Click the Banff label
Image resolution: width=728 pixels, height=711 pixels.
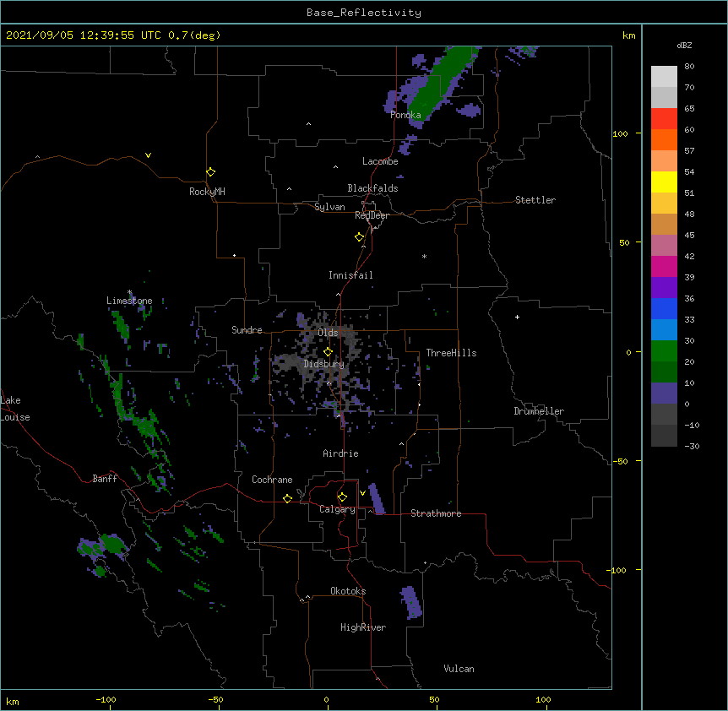point(105,479)
